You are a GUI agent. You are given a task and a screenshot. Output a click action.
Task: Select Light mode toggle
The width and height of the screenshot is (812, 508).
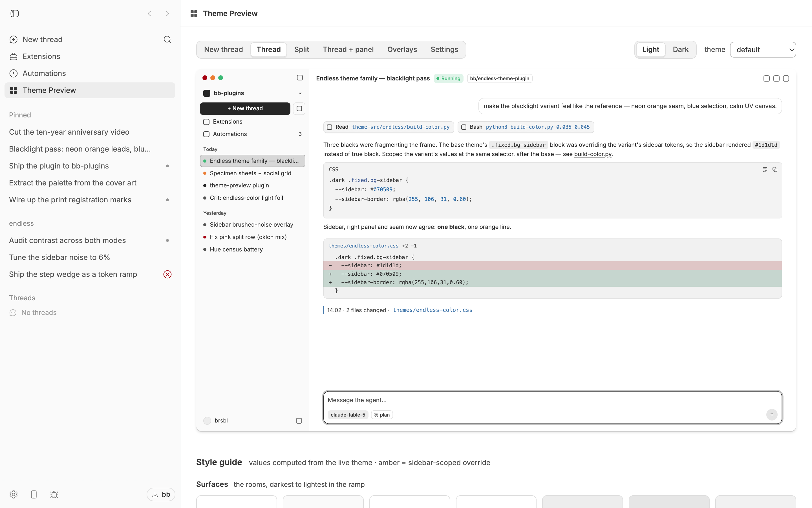pyautogui.click(x=651, y=49)
